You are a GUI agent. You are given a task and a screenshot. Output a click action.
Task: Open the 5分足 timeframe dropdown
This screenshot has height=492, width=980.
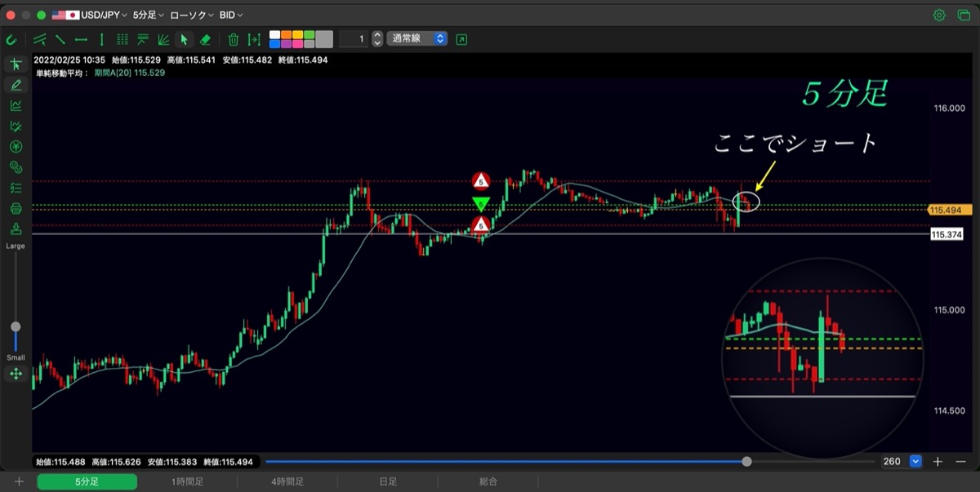click(148, 15)
